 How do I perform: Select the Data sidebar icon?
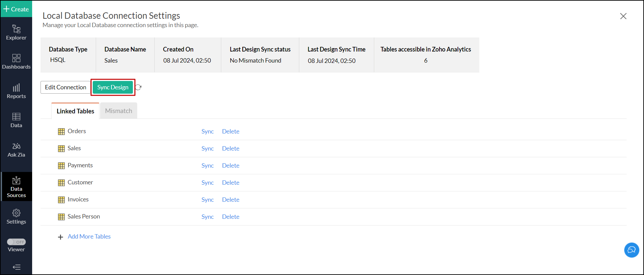coord(16,120)
